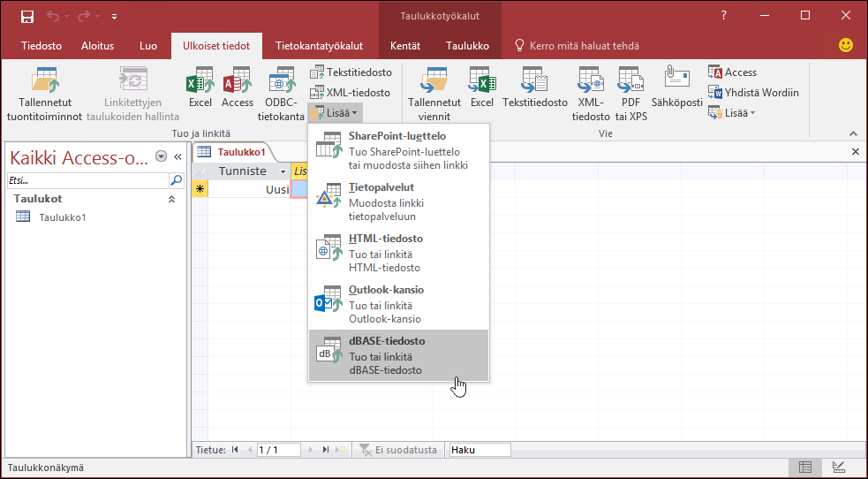Screen dimensions: 868x479
Task: Export to PDF tai XPS
Action: 631,94
